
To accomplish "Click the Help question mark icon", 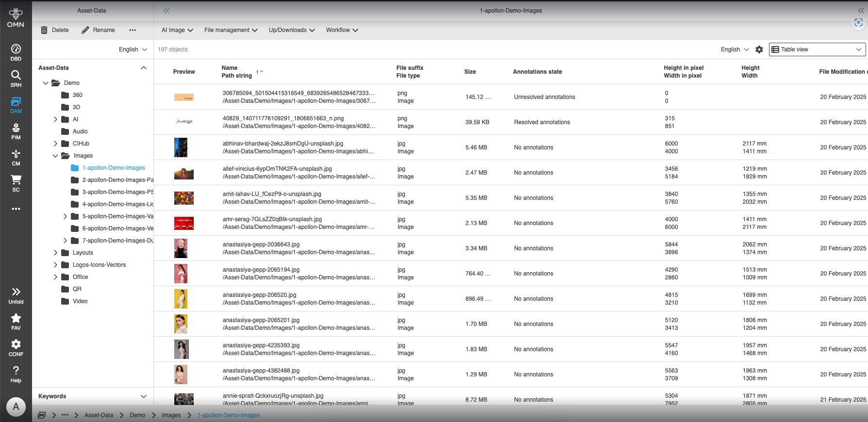I will click(16, 374).
